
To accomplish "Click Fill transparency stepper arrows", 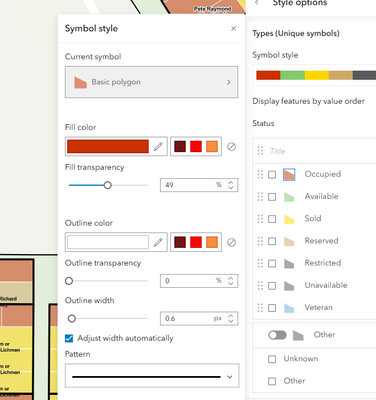I will (231, 185).
